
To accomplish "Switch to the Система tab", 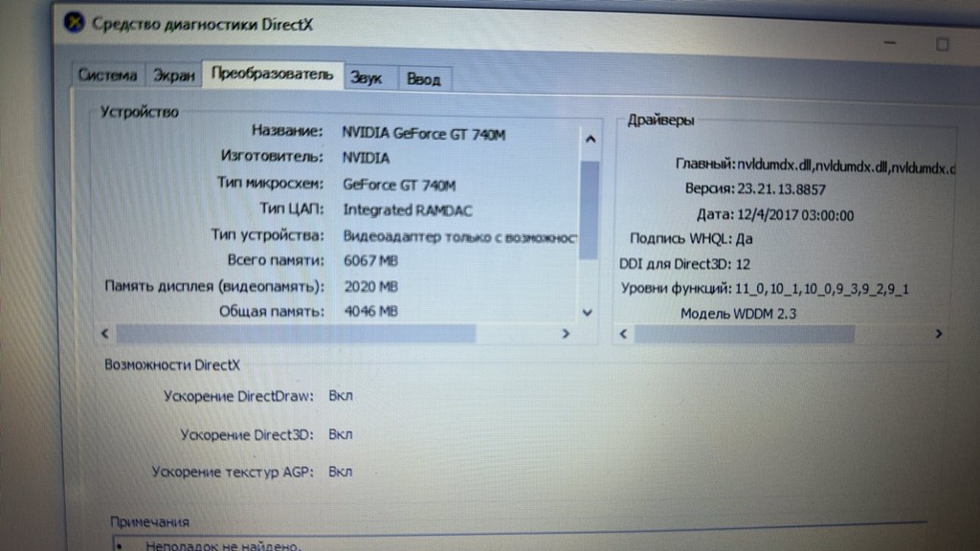I will click(x=107, y=76).
